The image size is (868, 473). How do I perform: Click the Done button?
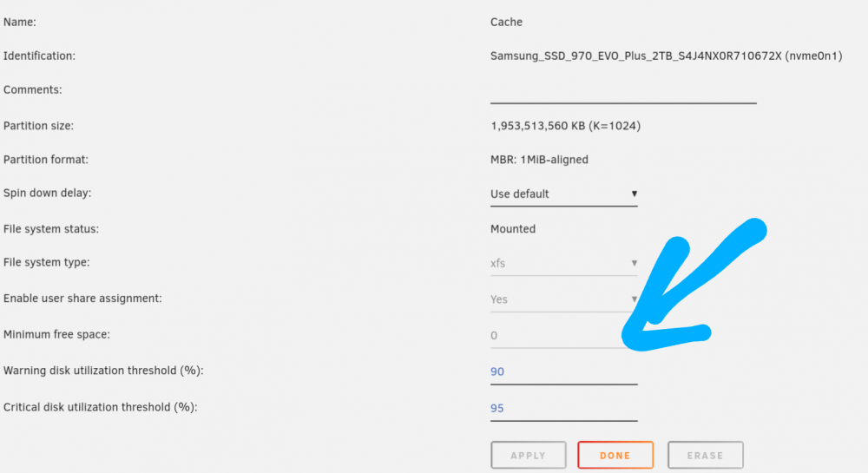(615, 456)
